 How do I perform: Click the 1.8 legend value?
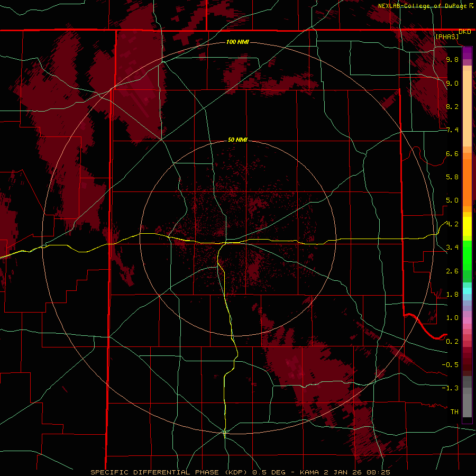(x=452, y=295)
